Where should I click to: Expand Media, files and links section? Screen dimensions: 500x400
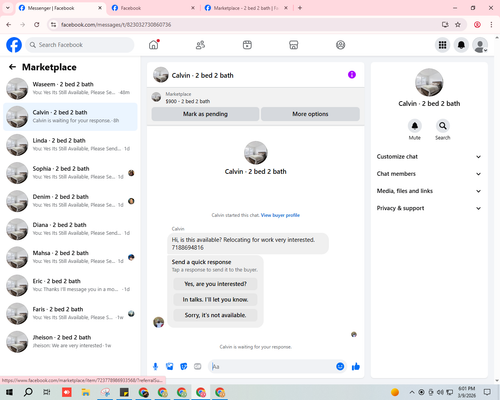click(429, 191)
